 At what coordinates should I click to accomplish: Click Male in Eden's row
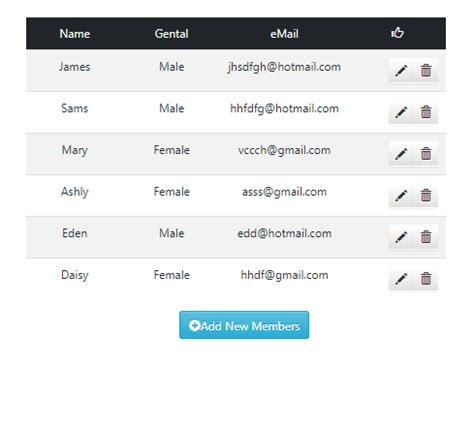coord(171,233)
